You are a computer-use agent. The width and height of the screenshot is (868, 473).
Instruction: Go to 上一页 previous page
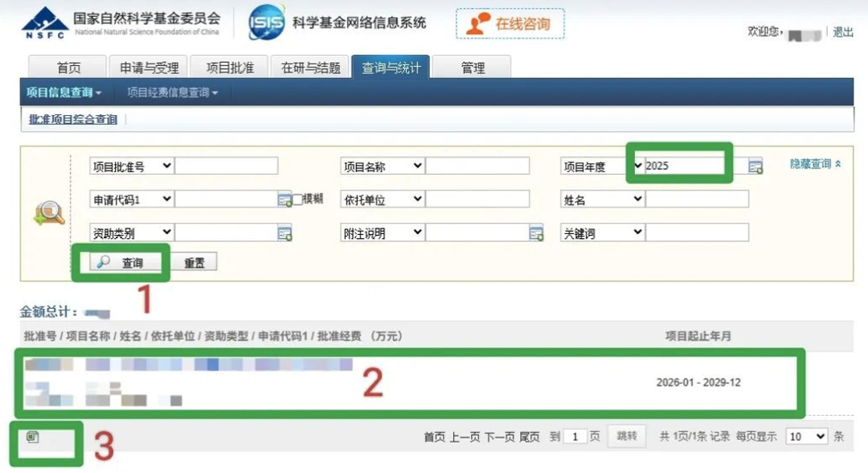[465, 437]
